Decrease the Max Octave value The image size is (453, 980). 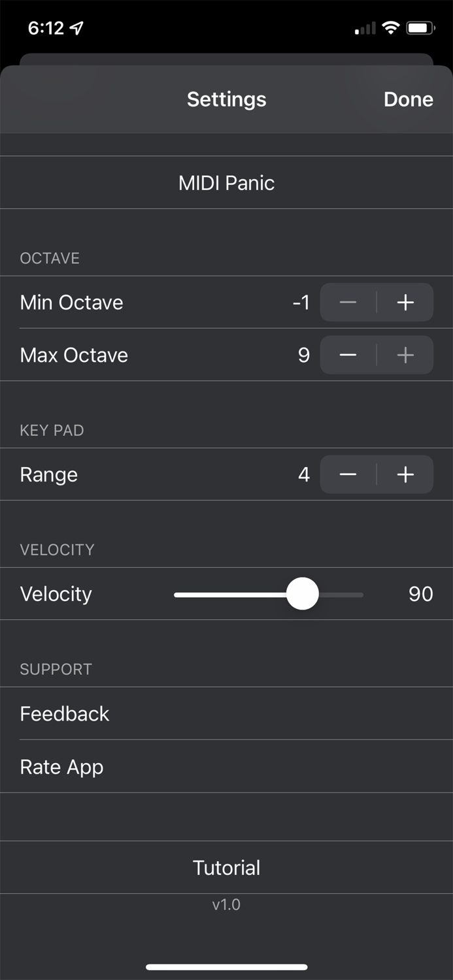348,355
